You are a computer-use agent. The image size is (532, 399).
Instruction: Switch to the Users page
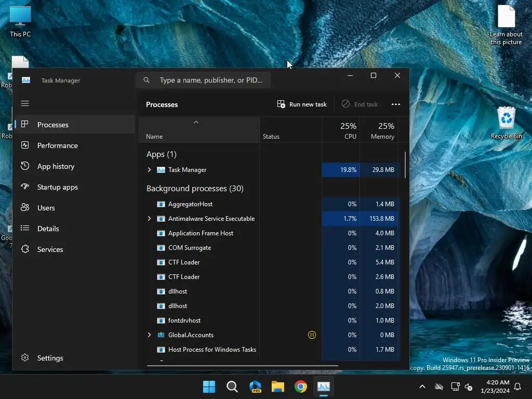(75, 208)
